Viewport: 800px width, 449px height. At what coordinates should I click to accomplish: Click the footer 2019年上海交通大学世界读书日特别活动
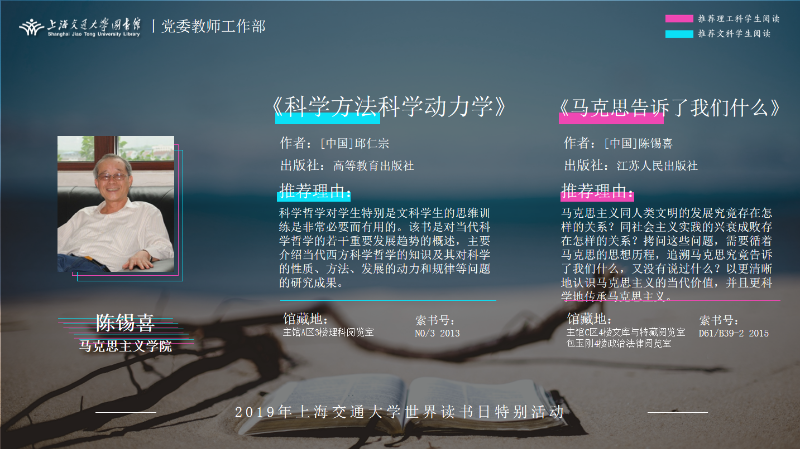click(399, 412)
